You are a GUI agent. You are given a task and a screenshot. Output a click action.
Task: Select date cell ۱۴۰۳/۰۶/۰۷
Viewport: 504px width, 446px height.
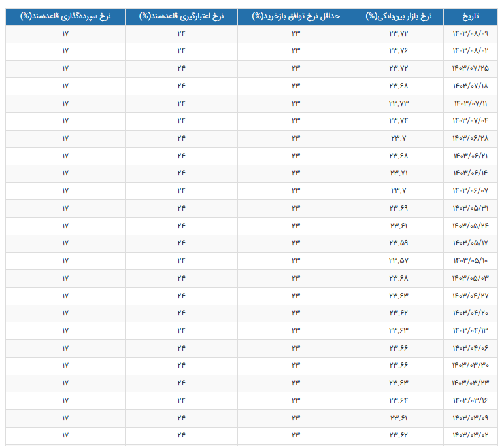(470, 191)
